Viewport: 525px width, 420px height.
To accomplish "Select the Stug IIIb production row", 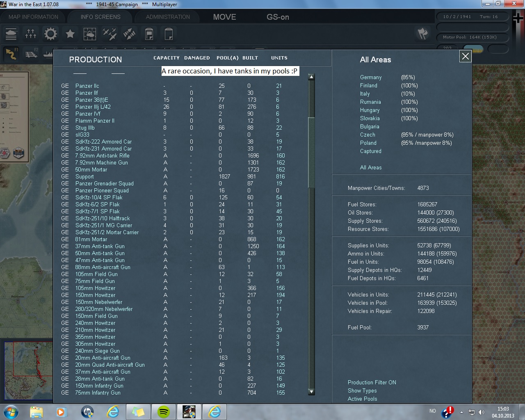I will pos(172,128).
